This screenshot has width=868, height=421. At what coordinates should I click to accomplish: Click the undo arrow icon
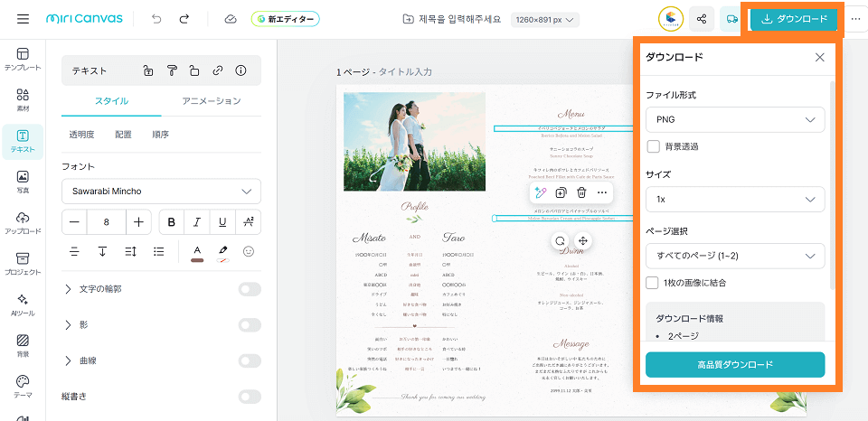[x=157, y=19]
